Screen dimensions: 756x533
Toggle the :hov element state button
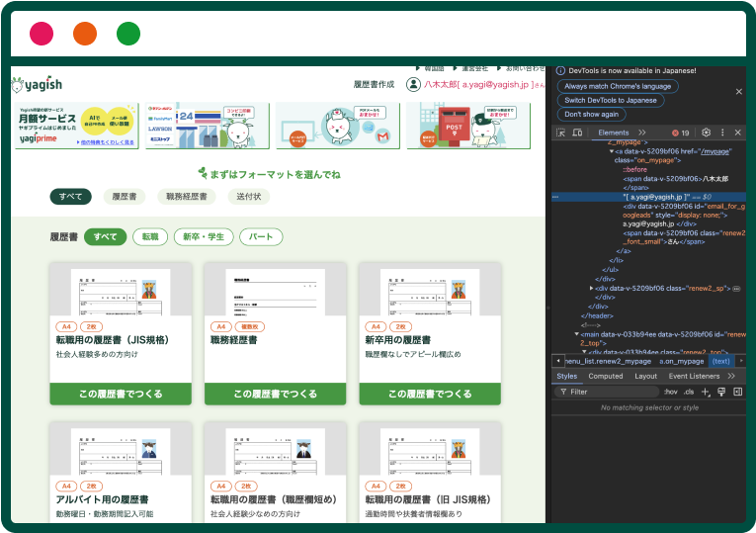[671, 392]
